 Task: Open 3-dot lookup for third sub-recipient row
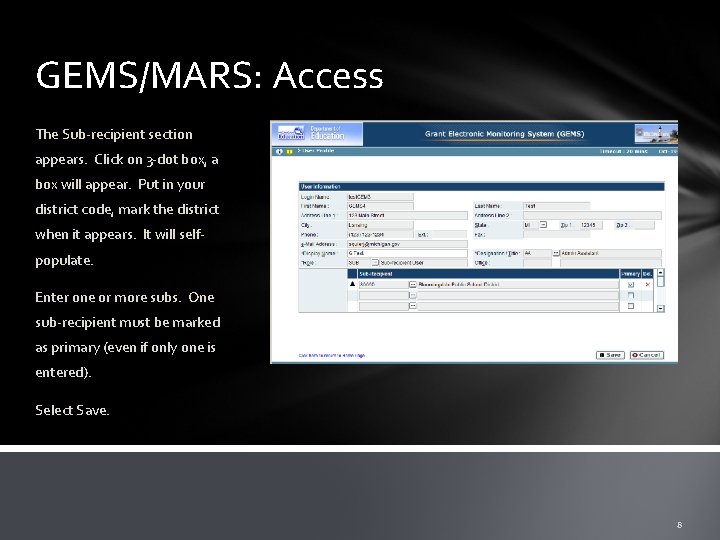[x=412, y=306]
